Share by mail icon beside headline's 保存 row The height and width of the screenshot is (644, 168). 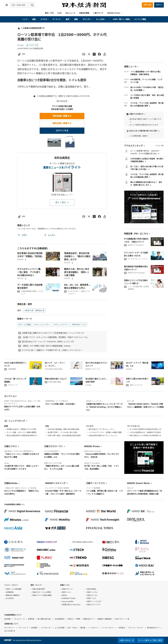pos(84,54)
